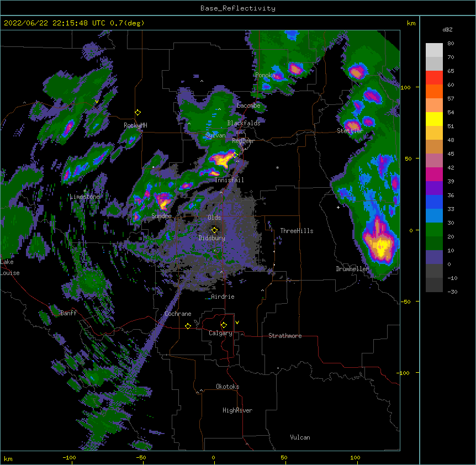
Task: Click the intense storm cell above Sundre
Action: pos(164,202)
